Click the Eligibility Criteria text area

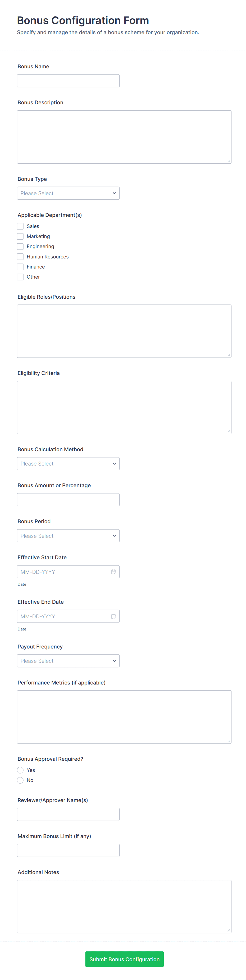pyautogui.click(x=124, y=408)
